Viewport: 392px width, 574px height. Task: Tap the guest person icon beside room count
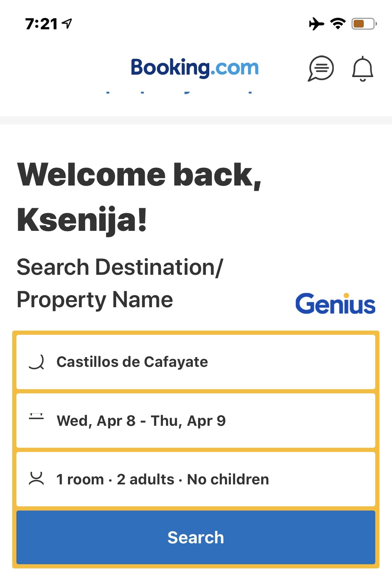[36, 479]
